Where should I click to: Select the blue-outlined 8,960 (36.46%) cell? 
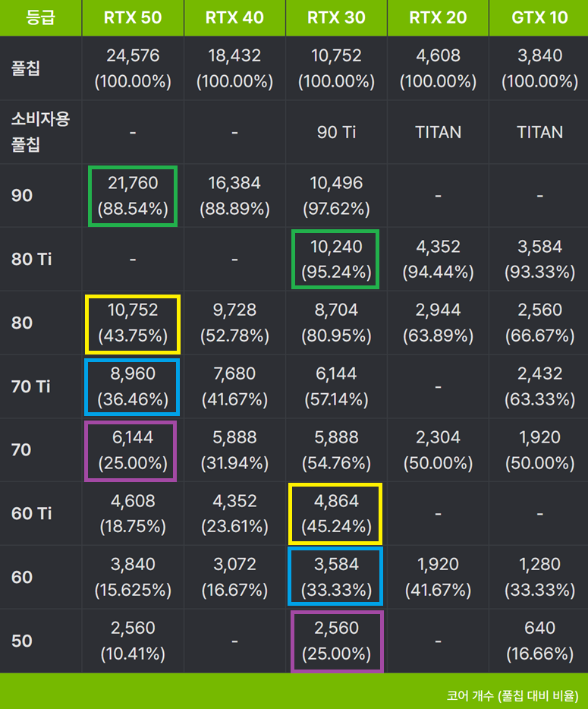pos(133,387)
